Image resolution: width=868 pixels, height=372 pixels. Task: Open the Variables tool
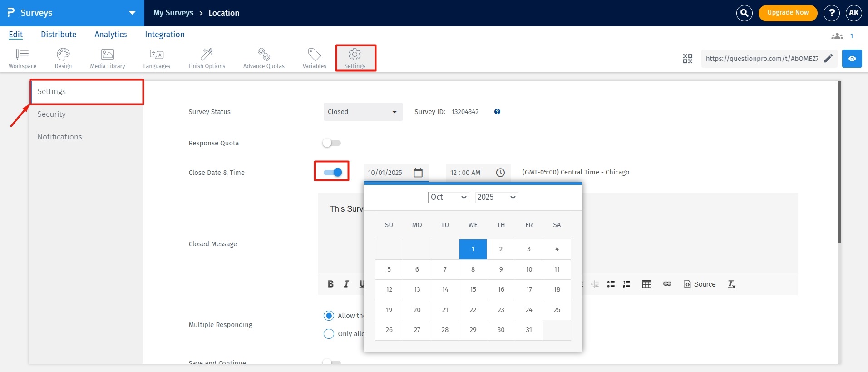coord(314,59)
